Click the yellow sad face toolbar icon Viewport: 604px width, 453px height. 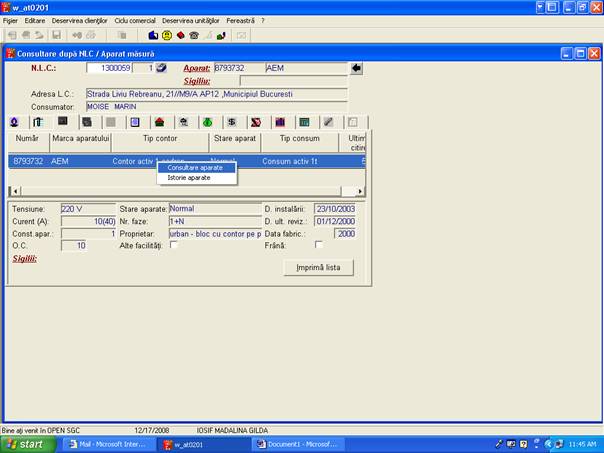coord(167,35)
